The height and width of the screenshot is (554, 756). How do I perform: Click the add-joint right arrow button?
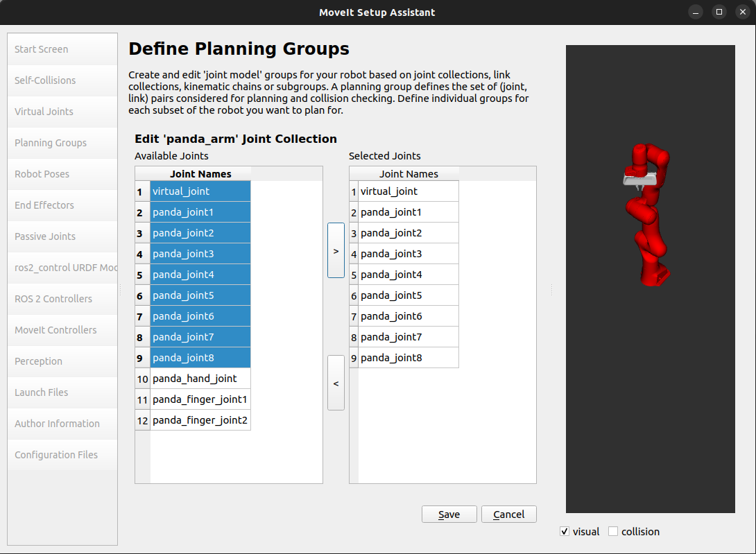[336, 250]
